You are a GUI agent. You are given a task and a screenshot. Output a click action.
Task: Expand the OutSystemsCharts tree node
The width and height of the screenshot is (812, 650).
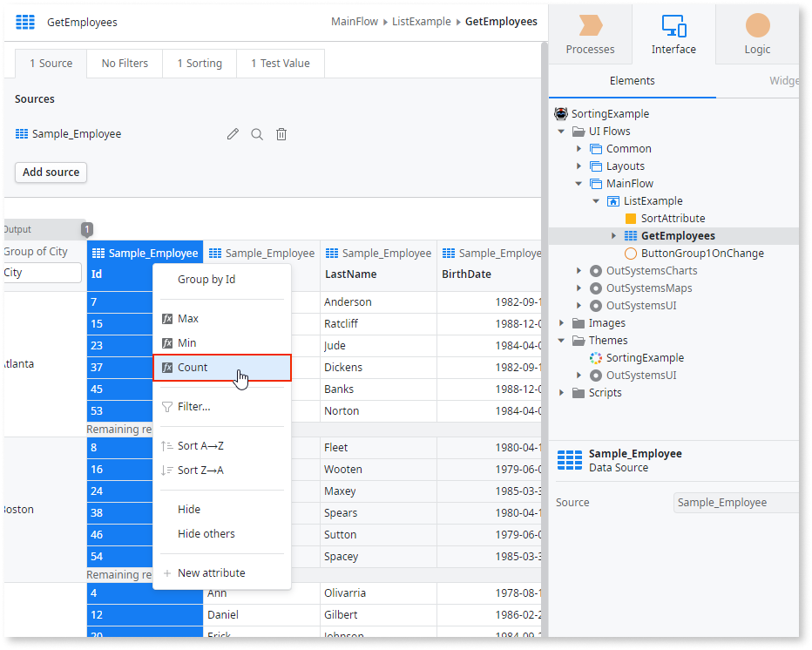pyautogui.click(x=579, y=270)
